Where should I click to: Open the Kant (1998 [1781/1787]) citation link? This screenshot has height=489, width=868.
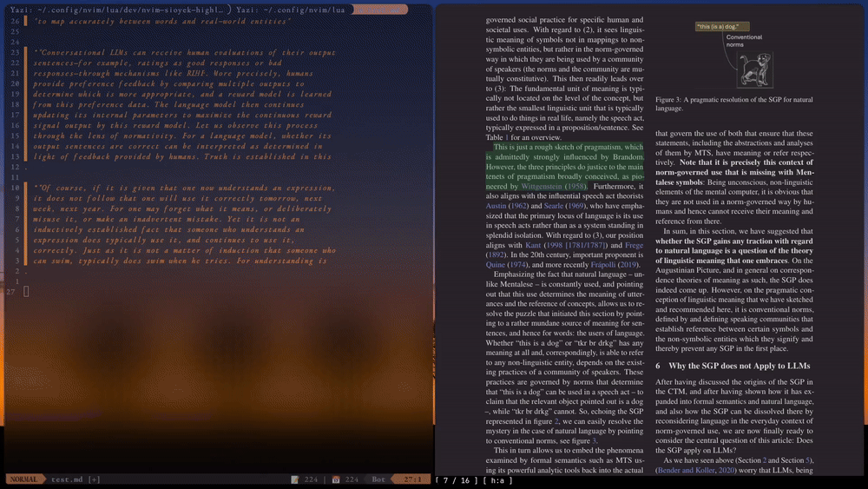(x=566, y=245)
